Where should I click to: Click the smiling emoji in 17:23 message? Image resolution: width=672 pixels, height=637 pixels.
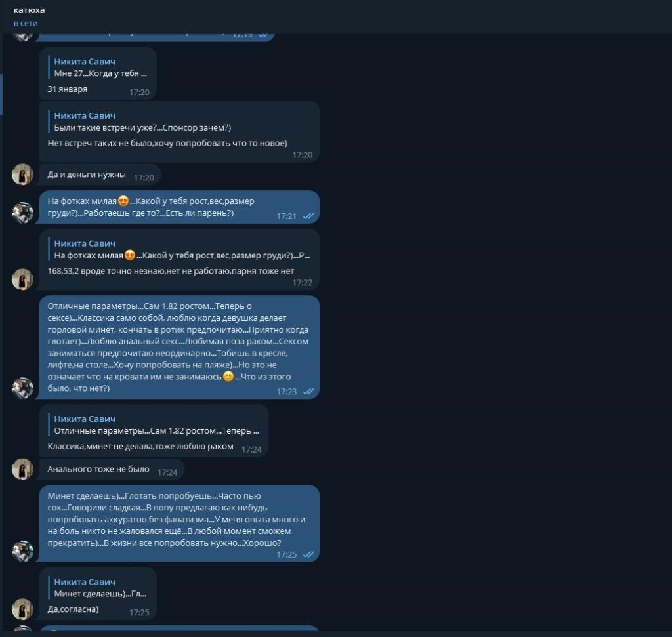tap(228, 377)
